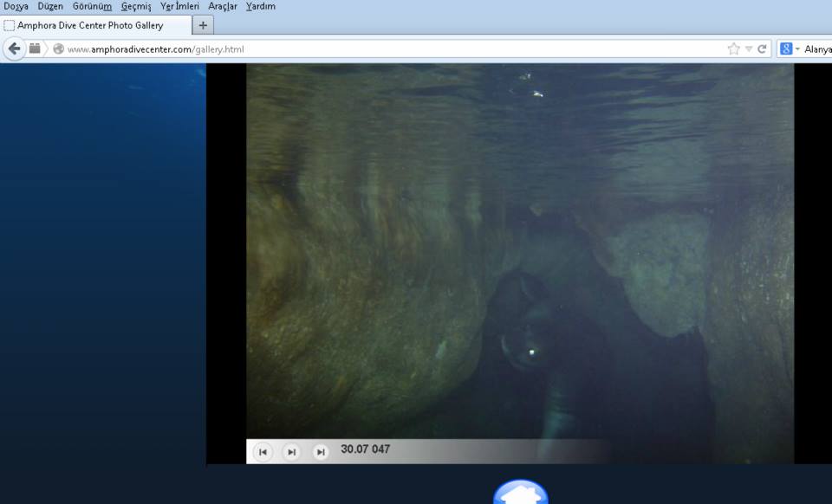
Task: Click the browser back arrow button
Action: click(x=14, y=48)
